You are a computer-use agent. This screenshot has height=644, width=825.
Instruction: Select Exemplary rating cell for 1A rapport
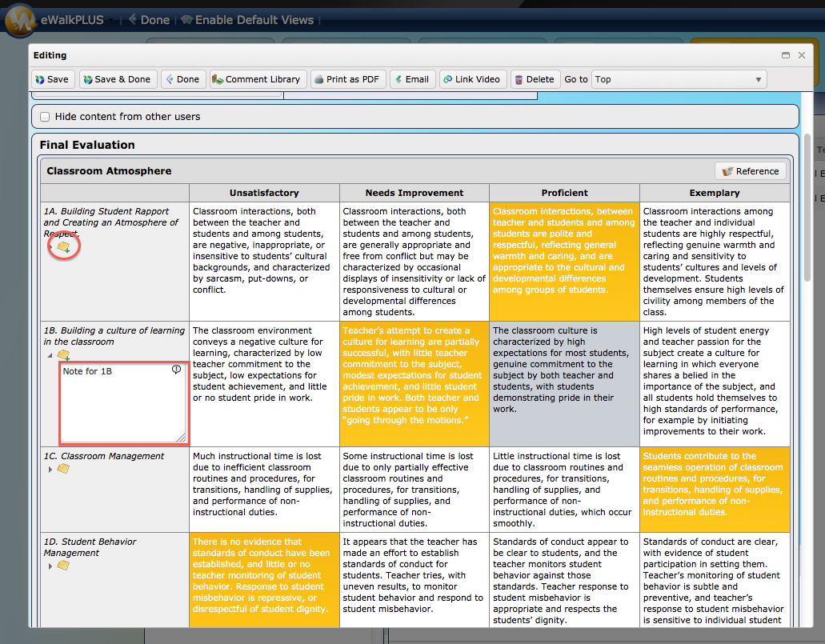(x=715, y=262)
